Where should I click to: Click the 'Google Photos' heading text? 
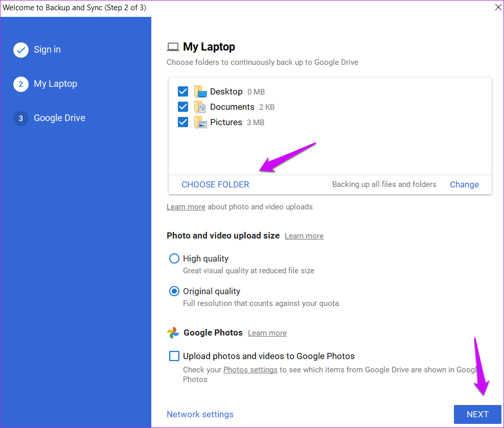tap(213, 332)
